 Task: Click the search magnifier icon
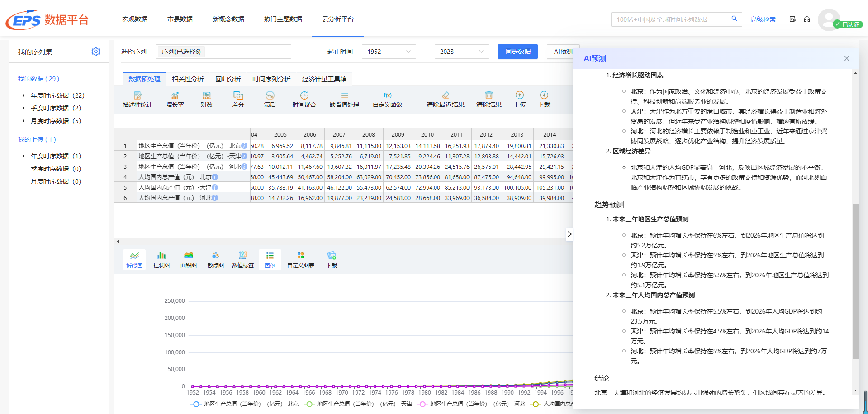735,19
